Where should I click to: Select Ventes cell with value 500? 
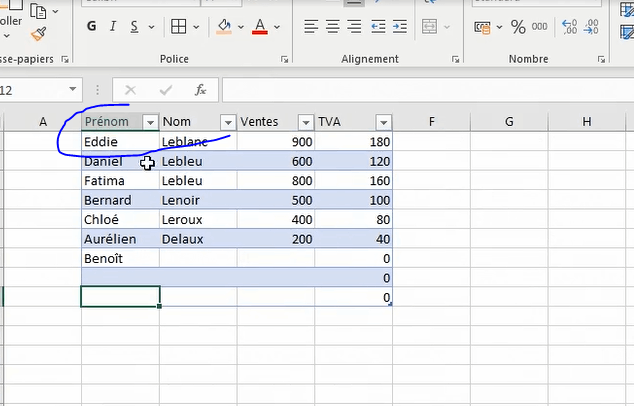(x=276, y=200)
